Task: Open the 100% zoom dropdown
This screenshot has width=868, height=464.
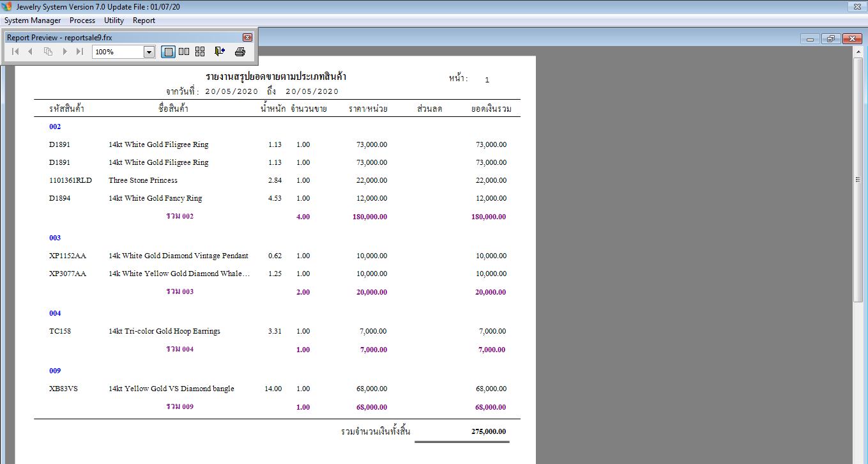Action: (x=149, y=52)
